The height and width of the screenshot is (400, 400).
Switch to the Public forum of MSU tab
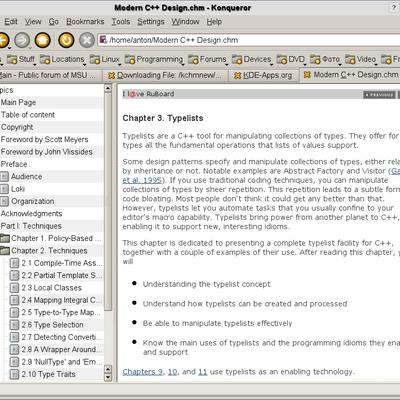coord(50,75)
